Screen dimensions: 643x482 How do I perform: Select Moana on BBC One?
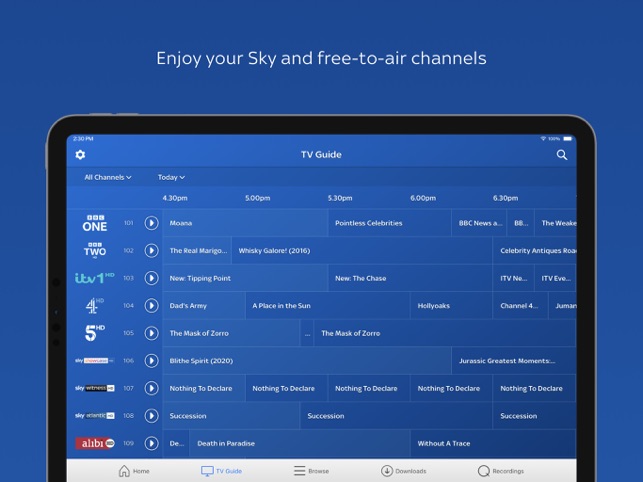coord(245,223)
